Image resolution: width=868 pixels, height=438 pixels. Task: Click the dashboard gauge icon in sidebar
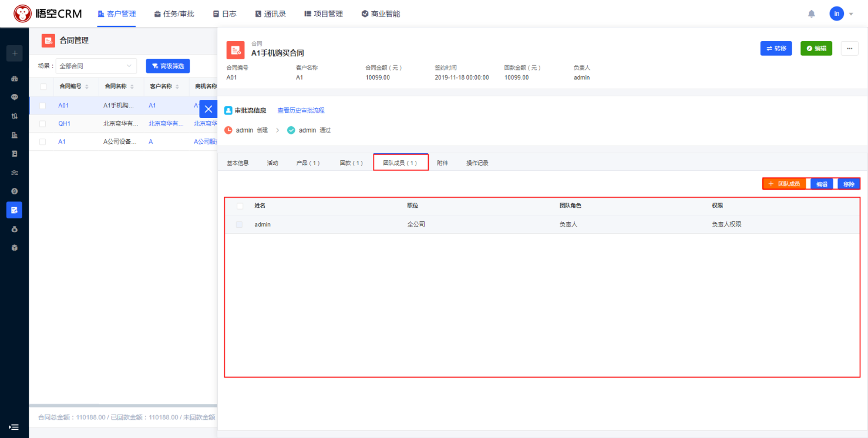click(x=15, y=78)
